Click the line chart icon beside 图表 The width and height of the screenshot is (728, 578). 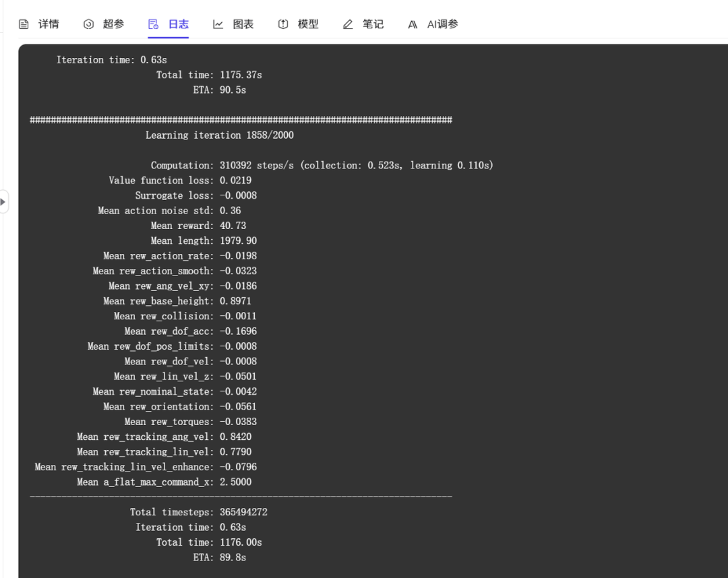click(218, 24)
